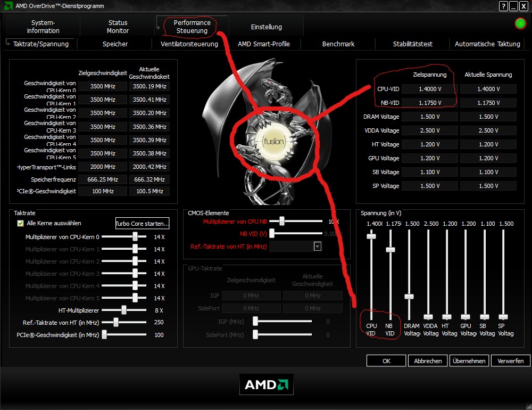Click the Verwerfen button
Viewport: 532px width, 410px height.
coord(510,360)
